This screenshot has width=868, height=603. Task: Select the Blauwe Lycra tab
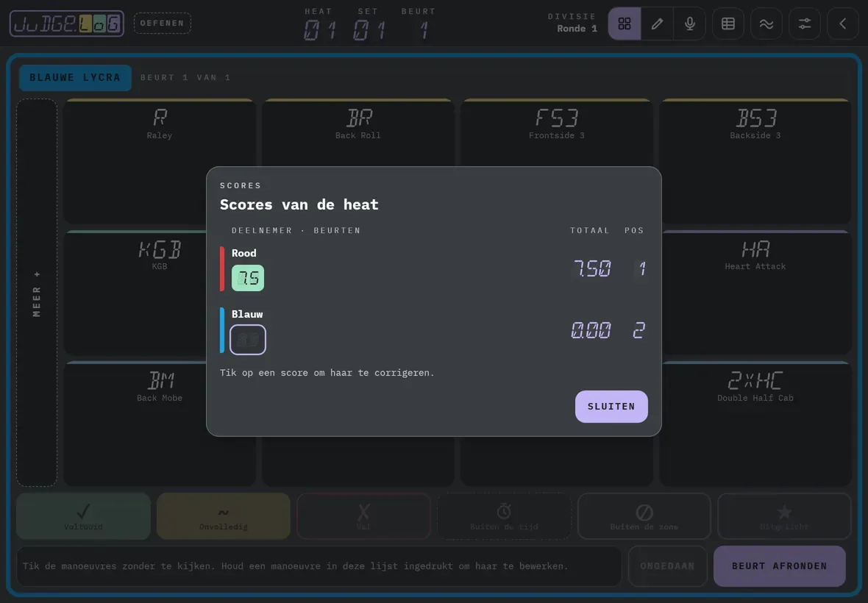75,77
